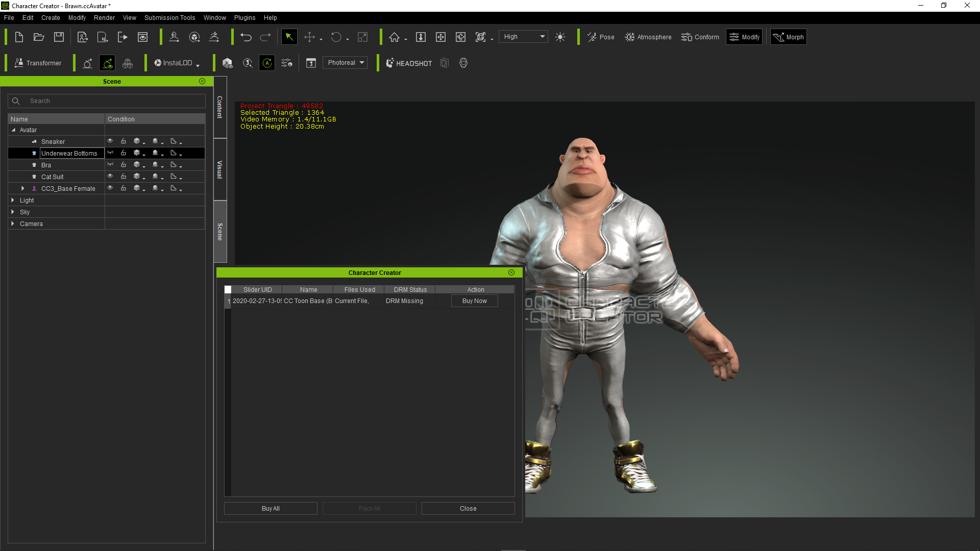This screenshot has height=551, width=980.
Task: Open the Render menu
Action: pyautogui.click(x=105, y=18)
